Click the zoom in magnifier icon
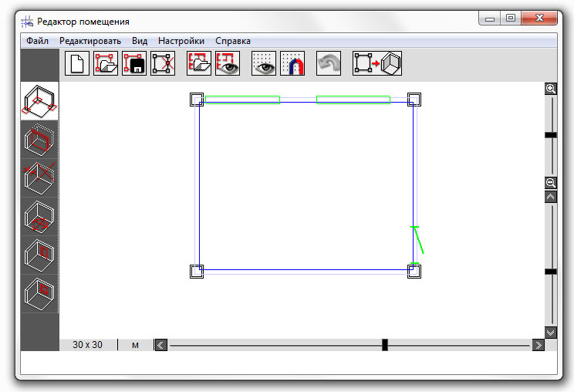The width and height of the screenshot is (574, 392). point(551,89)
